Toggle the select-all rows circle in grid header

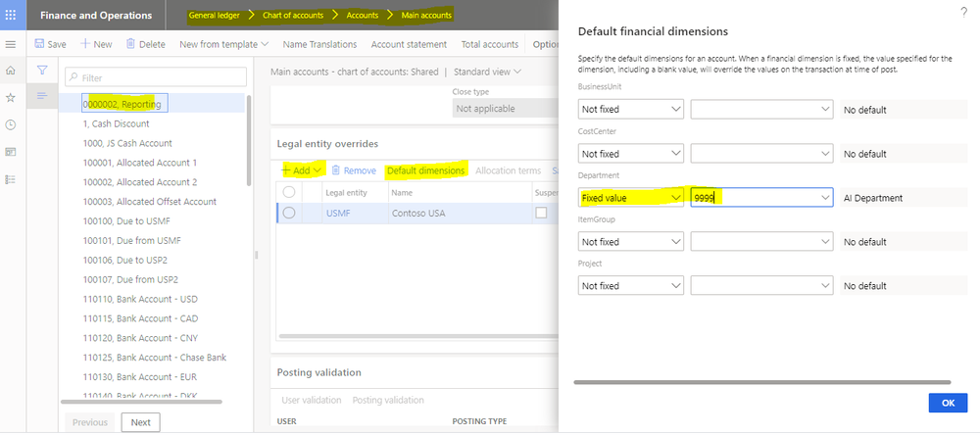tap(289, 193)
